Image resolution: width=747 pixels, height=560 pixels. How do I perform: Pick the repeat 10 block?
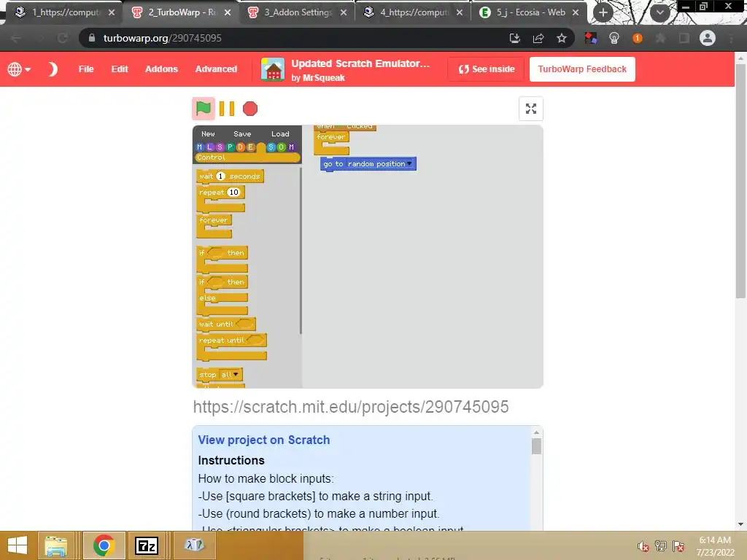(221, 199)
